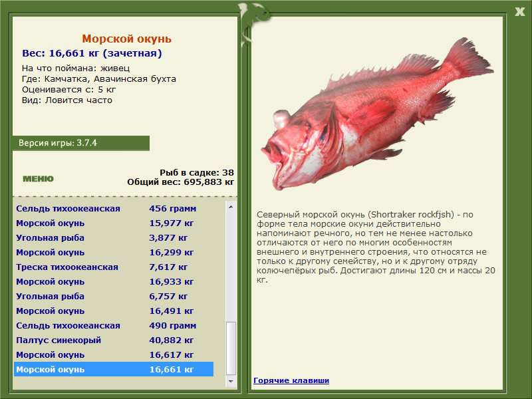
Task: Click the Оценивается с: 5 кг line
Action: [x=69, y=90]
